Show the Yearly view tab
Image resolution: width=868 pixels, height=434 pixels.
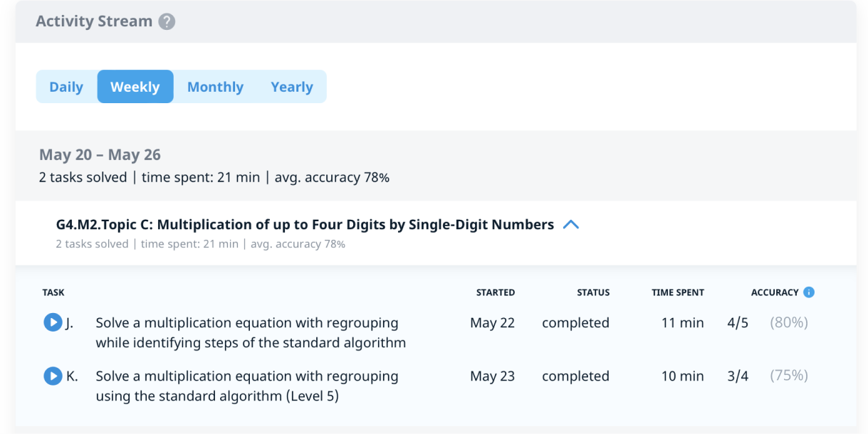pyautogui.click(x=292, y=87)
